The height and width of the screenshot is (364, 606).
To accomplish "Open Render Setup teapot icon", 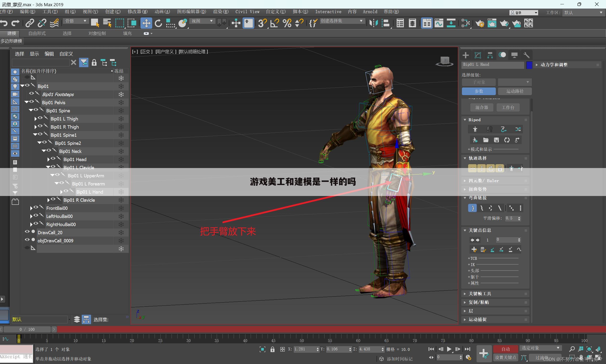I will click(480, 23).
